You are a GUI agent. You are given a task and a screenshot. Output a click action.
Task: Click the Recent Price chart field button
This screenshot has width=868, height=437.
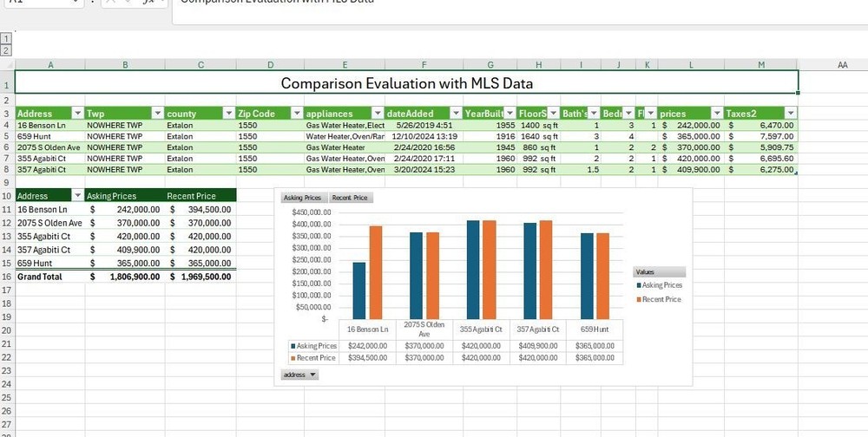tap(349, 198)
